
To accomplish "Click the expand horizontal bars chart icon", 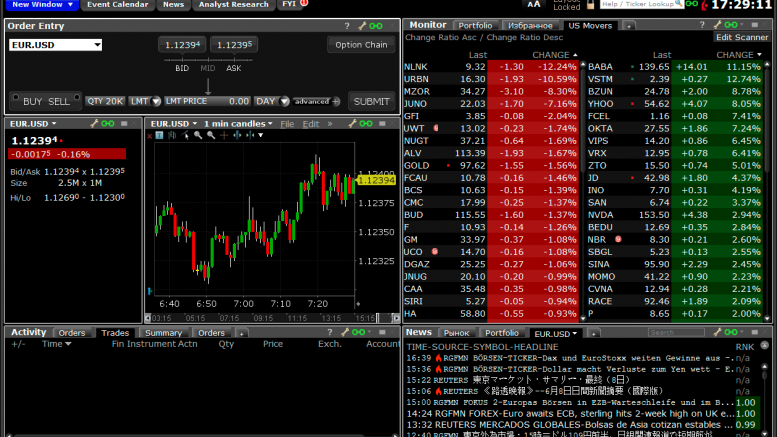I will pos(237,135).
